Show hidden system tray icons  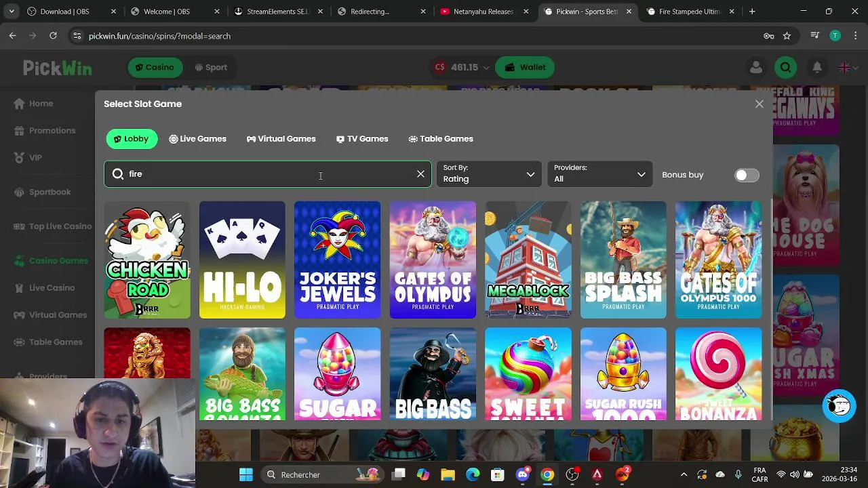[684, 474]
